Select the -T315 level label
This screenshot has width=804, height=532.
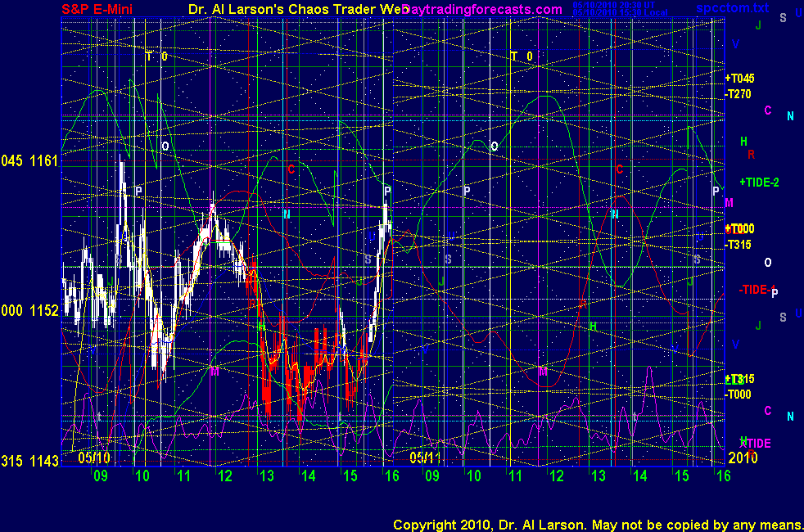point(738,245)
